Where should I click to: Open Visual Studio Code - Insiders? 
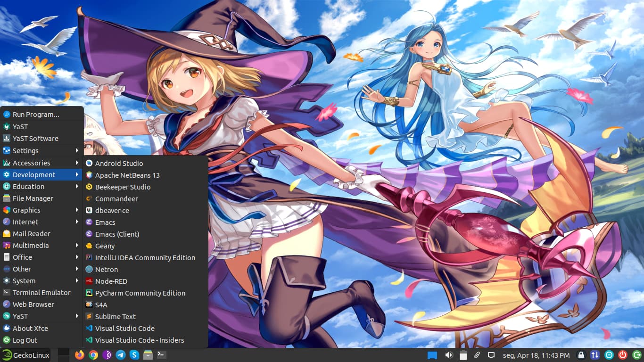[145, 340]
